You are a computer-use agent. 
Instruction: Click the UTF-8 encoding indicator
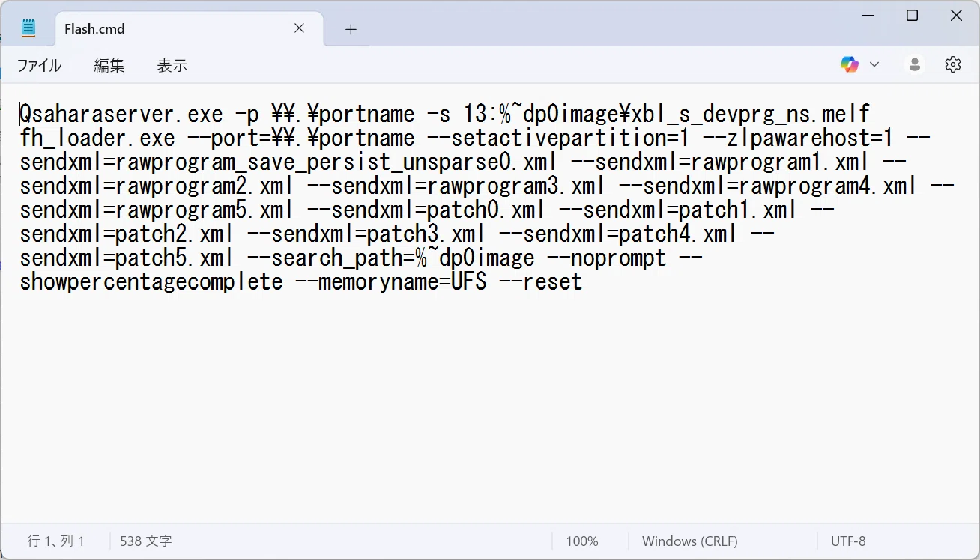(848, 541)
